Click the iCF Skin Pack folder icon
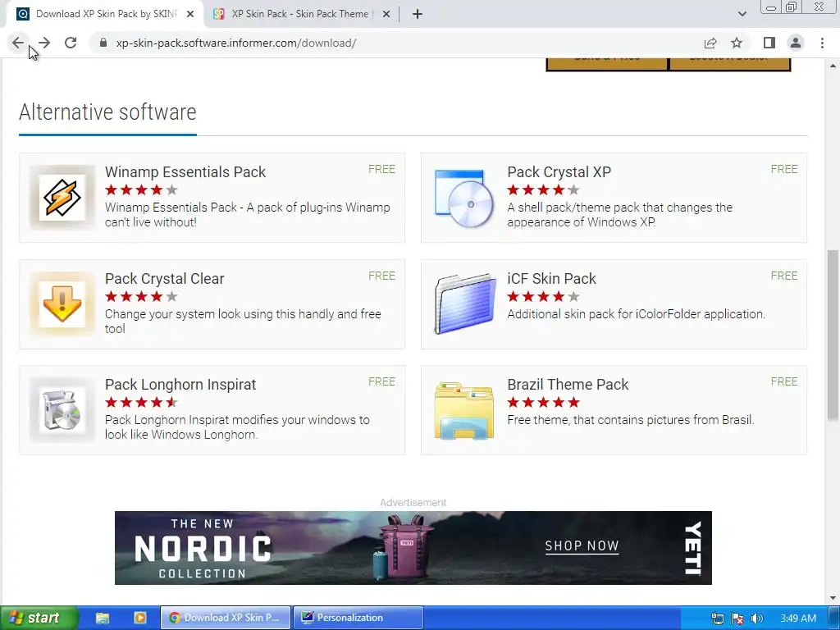840x630 pixels. click(464, 304)
